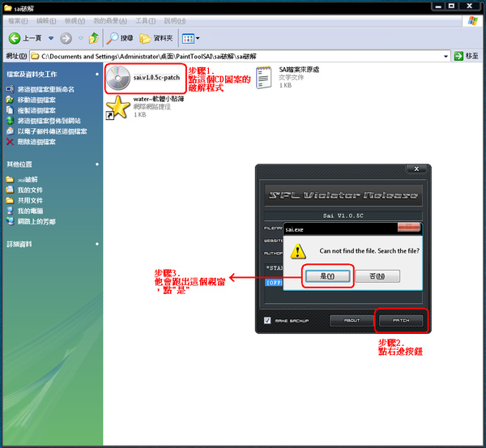Open Back button history dropdown arrow

click(x=51, y=38)
